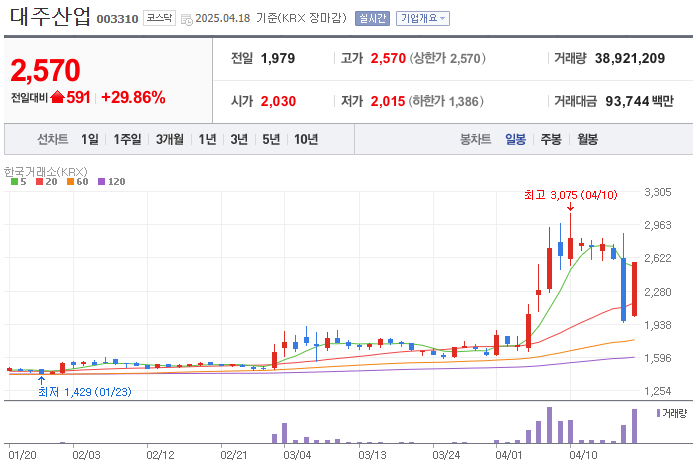Click the red 20-day moving average swatch
This screenshot has height=468, width=693.
tap(40, 182)
